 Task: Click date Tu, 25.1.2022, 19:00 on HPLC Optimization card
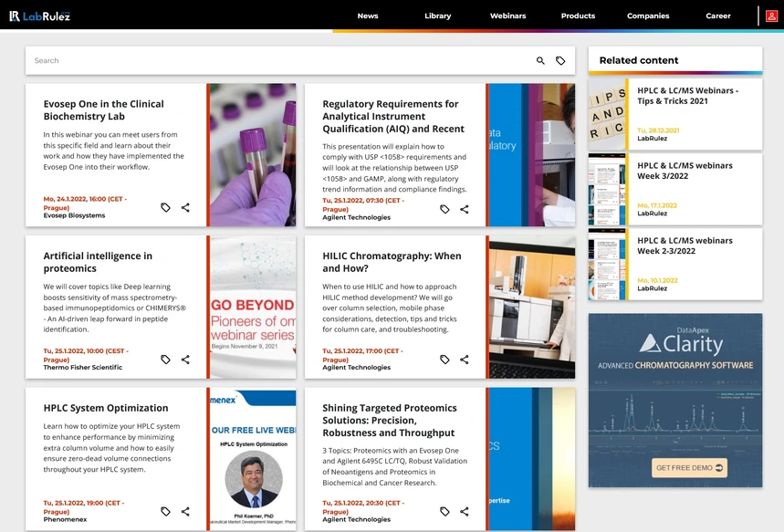coord(83,507)
